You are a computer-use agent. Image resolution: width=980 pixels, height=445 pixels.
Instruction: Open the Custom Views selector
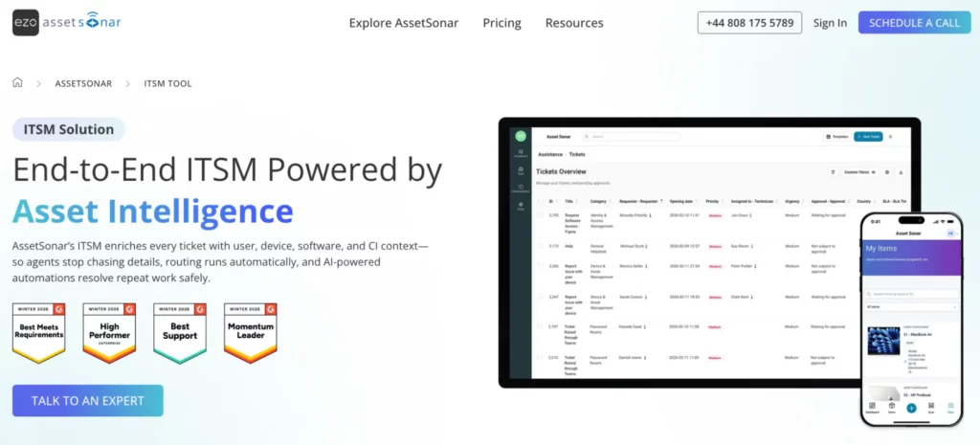pos(860,172)
